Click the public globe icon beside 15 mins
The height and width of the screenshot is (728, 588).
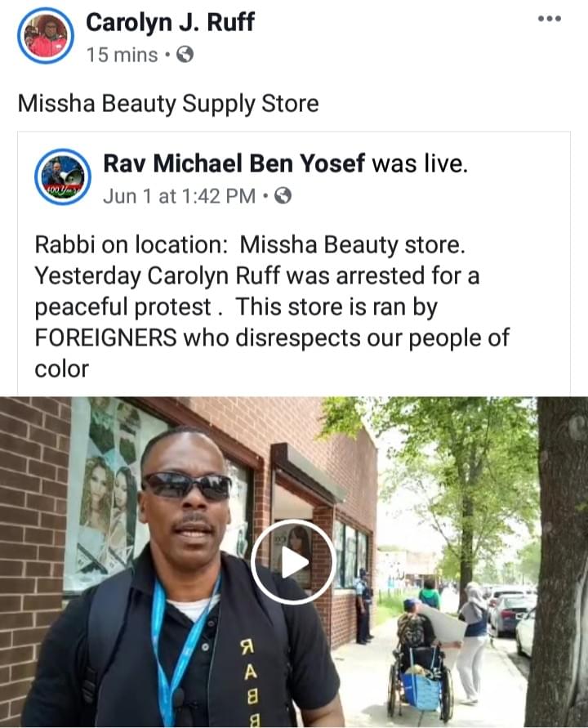[185, 55]
